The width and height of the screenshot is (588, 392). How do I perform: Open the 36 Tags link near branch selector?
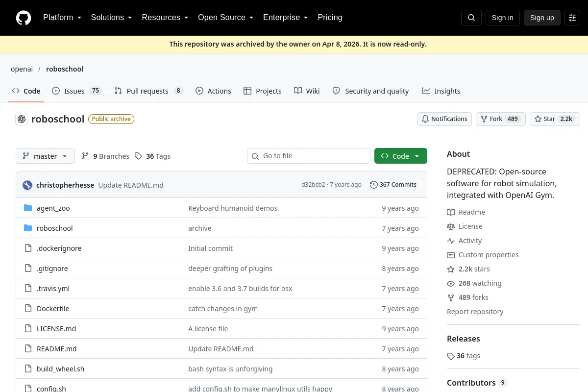click(152, 156)
